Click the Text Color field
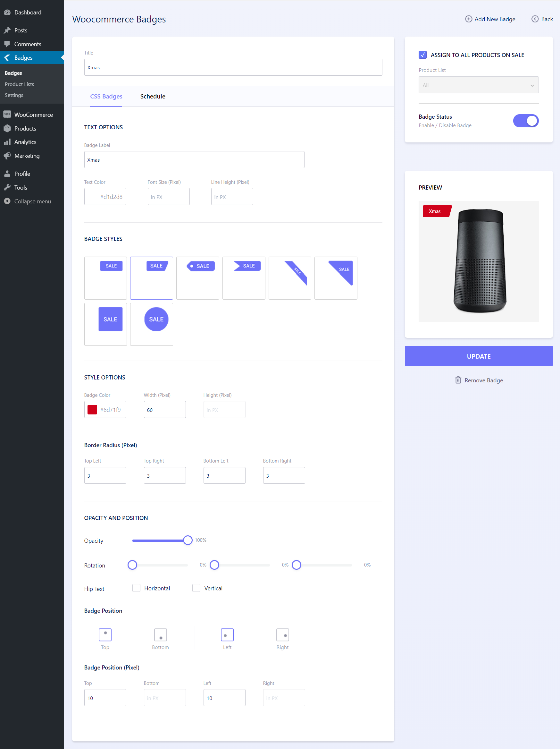The height and width of the screenshot is (749, 560). pyautogui.click(x=105, y=196)
